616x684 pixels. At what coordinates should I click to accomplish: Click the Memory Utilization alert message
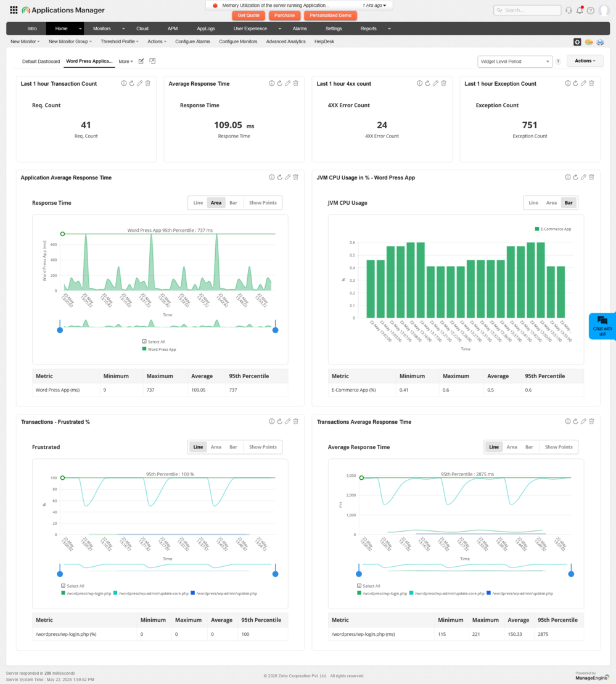coord(275,6)
